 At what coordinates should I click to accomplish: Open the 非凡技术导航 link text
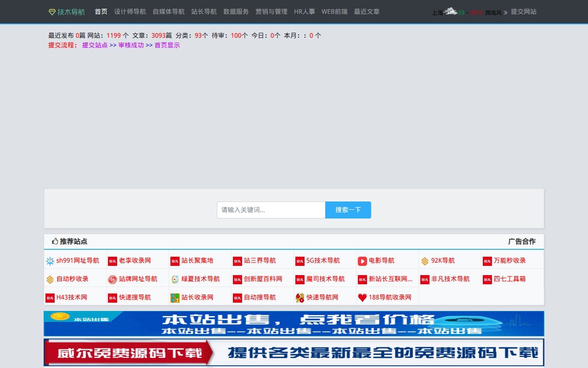[451, 279]
